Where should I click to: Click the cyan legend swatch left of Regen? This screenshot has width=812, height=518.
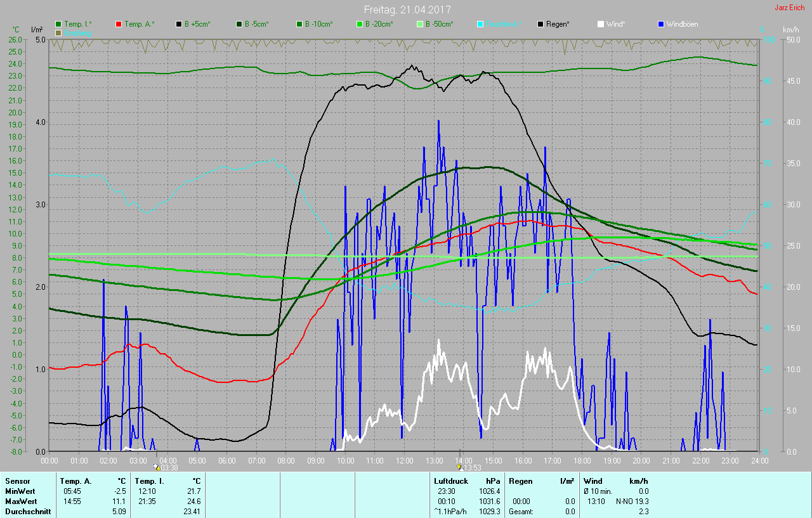pos(480,24)
